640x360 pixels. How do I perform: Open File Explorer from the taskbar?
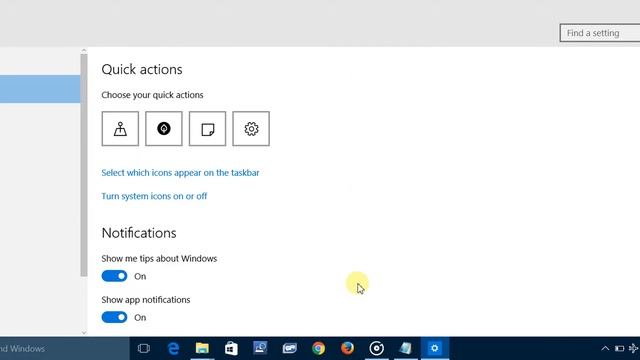pyautogui.click(x=202, y=349)
